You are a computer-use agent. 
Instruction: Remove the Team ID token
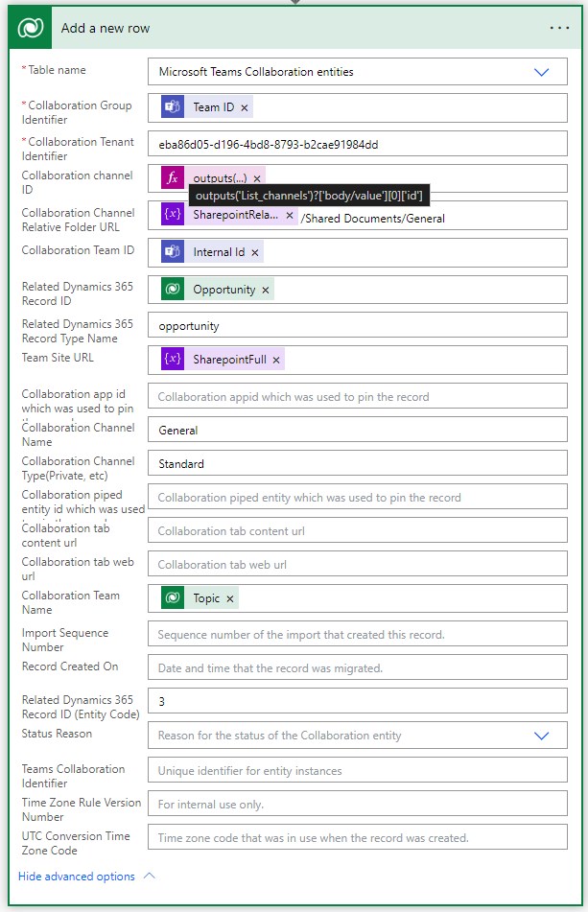click(x=245, y=108)
